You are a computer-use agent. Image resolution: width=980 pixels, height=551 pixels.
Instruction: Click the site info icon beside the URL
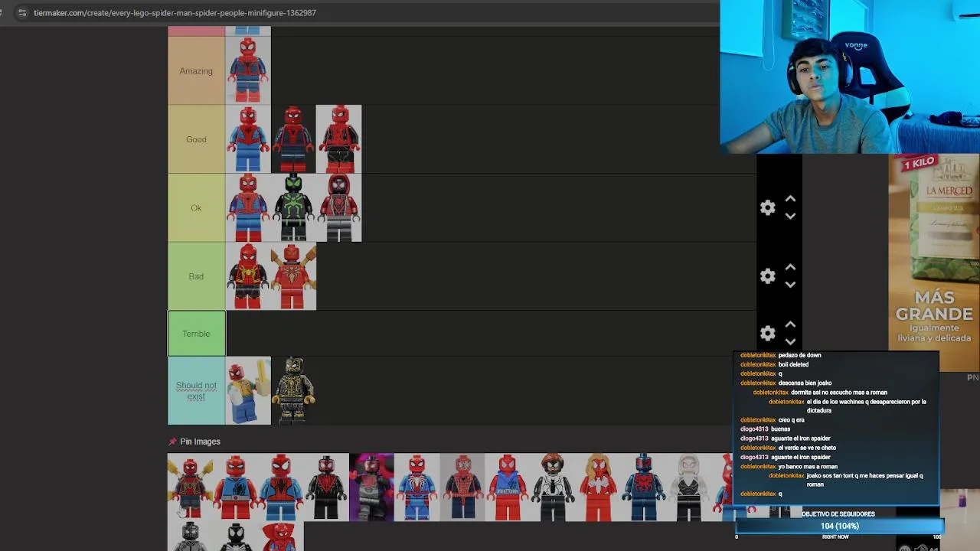coord(21,13)
